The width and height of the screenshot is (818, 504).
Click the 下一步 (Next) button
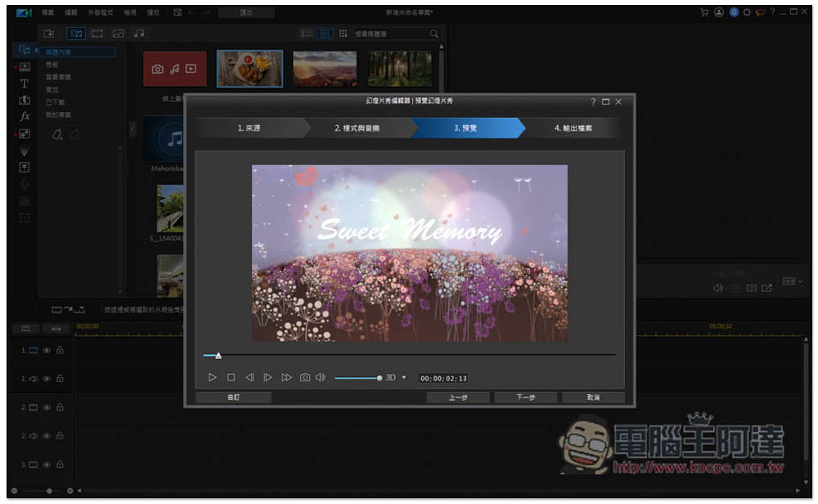coord(525,398)
